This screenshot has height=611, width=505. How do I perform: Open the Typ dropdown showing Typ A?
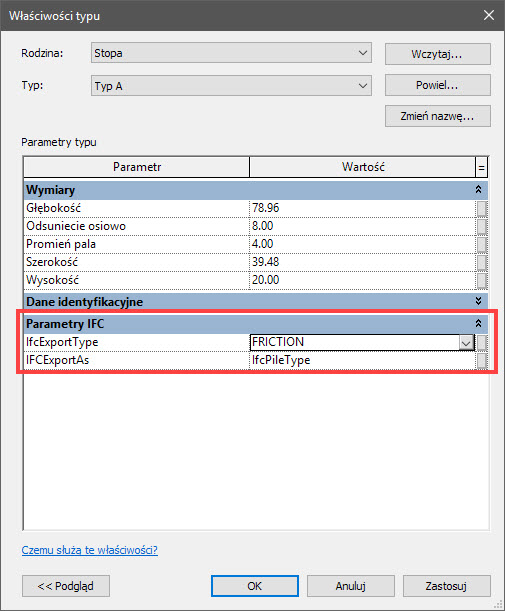point(231,86)
